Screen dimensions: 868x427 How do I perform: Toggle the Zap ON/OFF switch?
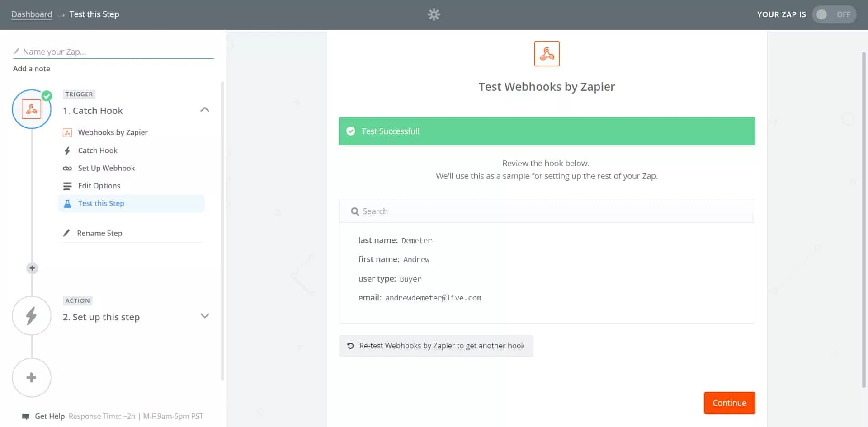tap(834, 14)
